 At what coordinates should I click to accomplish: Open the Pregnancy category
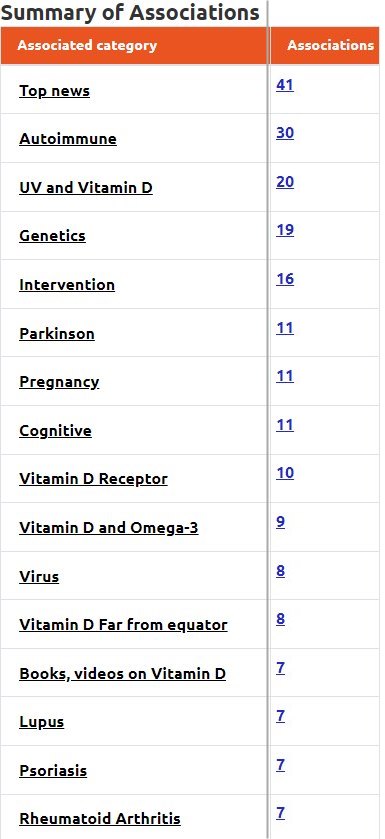pos(59,382)
